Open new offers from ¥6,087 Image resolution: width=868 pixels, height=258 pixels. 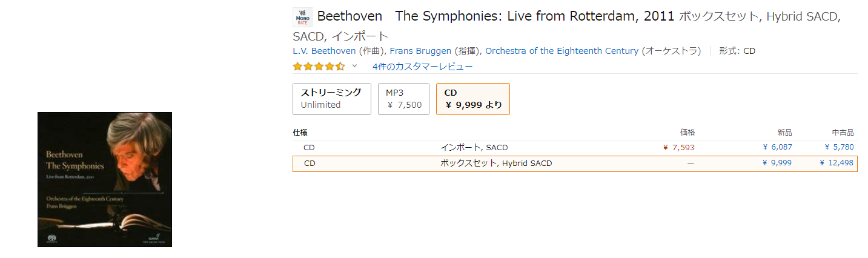tap(777, 147)
